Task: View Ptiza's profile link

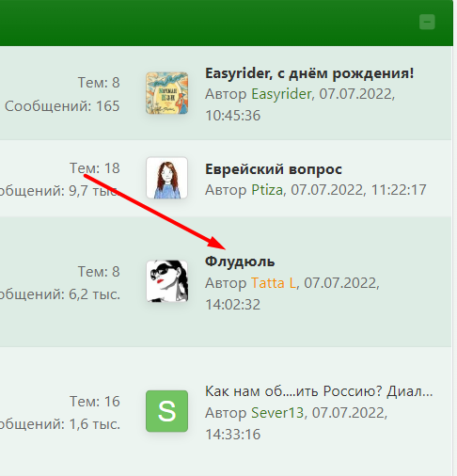Action: pyautogui.click(x=267, y=190)
